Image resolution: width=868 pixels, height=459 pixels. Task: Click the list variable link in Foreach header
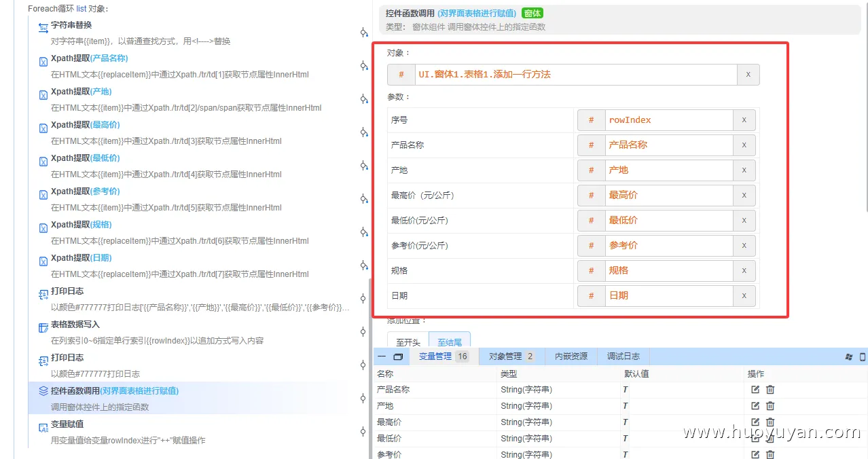[x=81, y=9]
